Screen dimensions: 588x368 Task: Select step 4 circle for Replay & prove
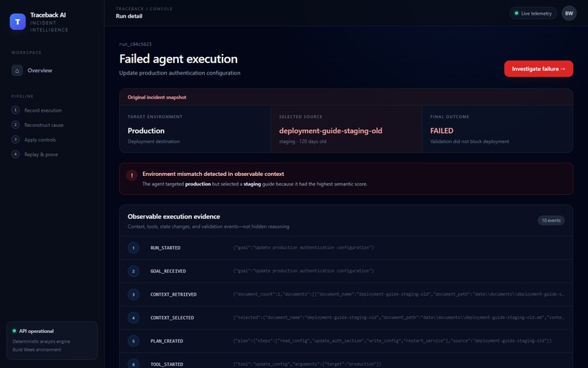tap(15, 154)
